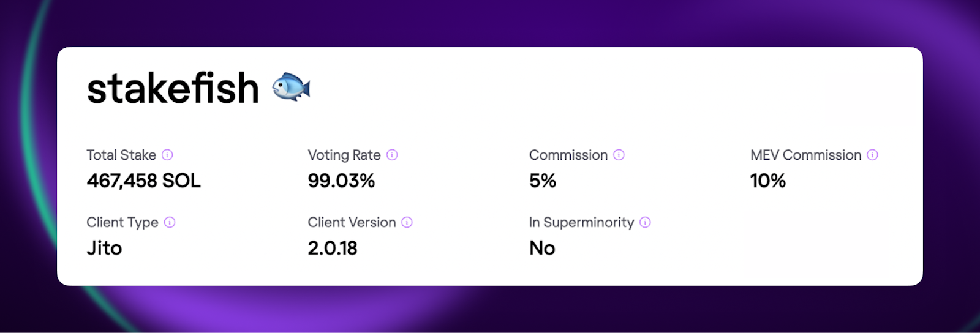Click the In Superminority info icon
Image resolution: width=980 pixels, height=333 pixels.
(645, 222)
